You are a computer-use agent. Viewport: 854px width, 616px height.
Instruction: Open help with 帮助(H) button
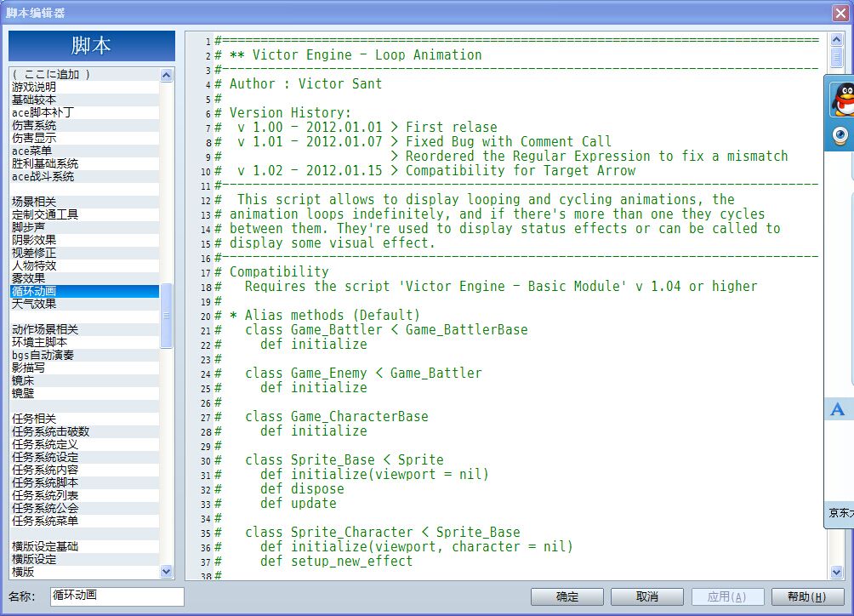pyautogui.click(x=807, y=596)
